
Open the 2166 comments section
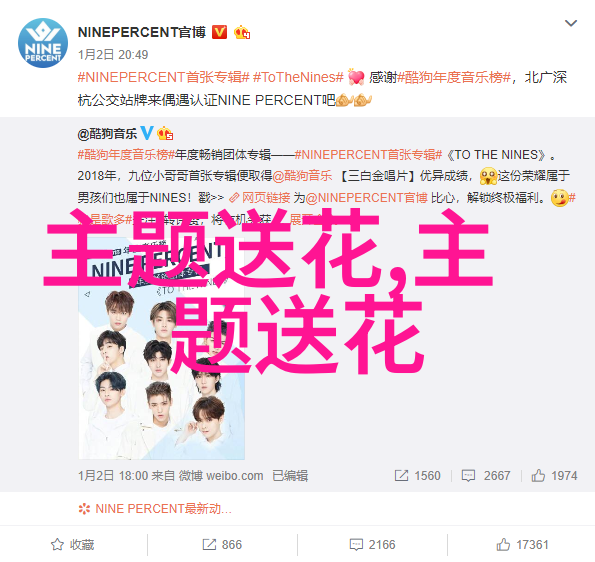[x=372, y=545]
